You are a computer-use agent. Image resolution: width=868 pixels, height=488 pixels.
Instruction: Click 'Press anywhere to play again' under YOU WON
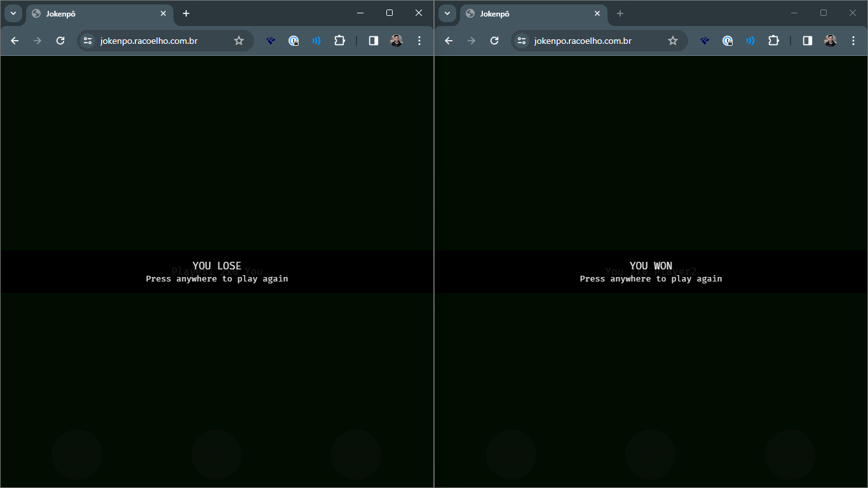[x=651, y=279]
